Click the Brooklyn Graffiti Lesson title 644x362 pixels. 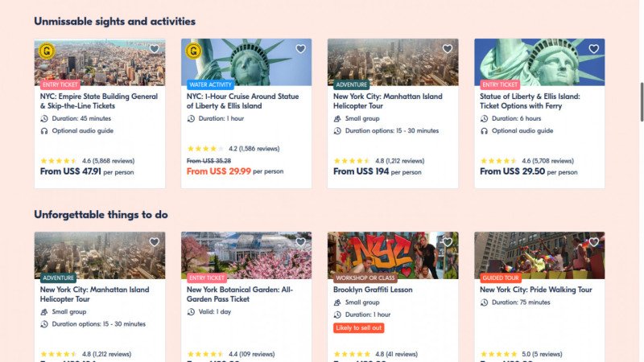[x=374, y=289]
